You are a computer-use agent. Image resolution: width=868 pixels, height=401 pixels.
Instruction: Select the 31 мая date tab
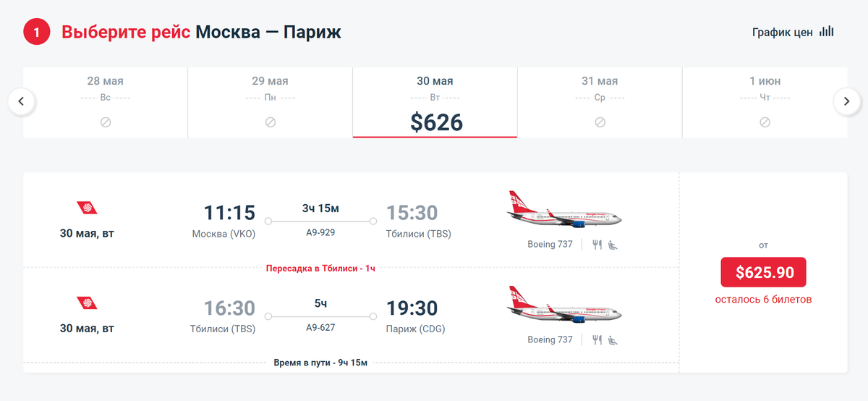coord(600,102)
